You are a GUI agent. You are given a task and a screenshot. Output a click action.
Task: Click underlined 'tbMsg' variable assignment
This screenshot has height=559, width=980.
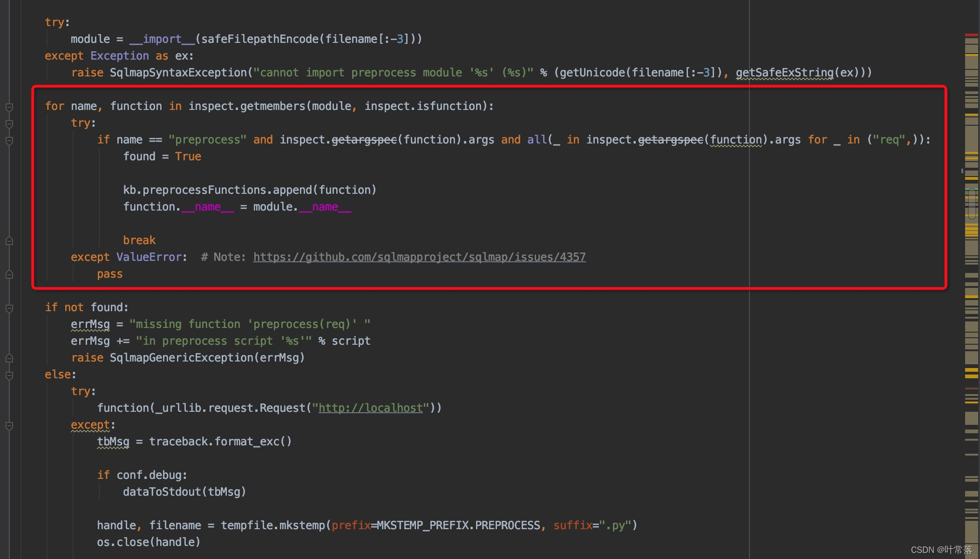point(113,442)
